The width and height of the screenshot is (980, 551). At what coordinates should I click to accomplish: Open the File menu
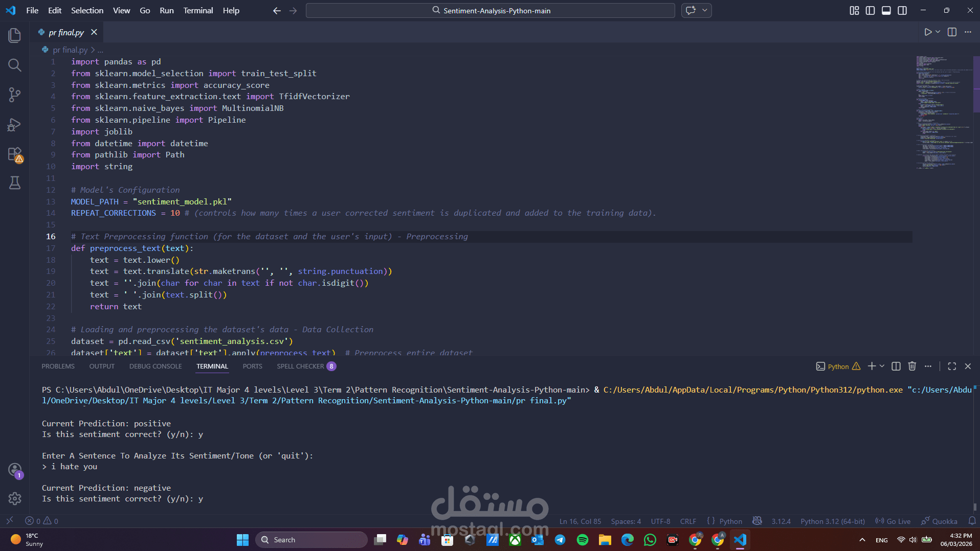tap(32, 10)
